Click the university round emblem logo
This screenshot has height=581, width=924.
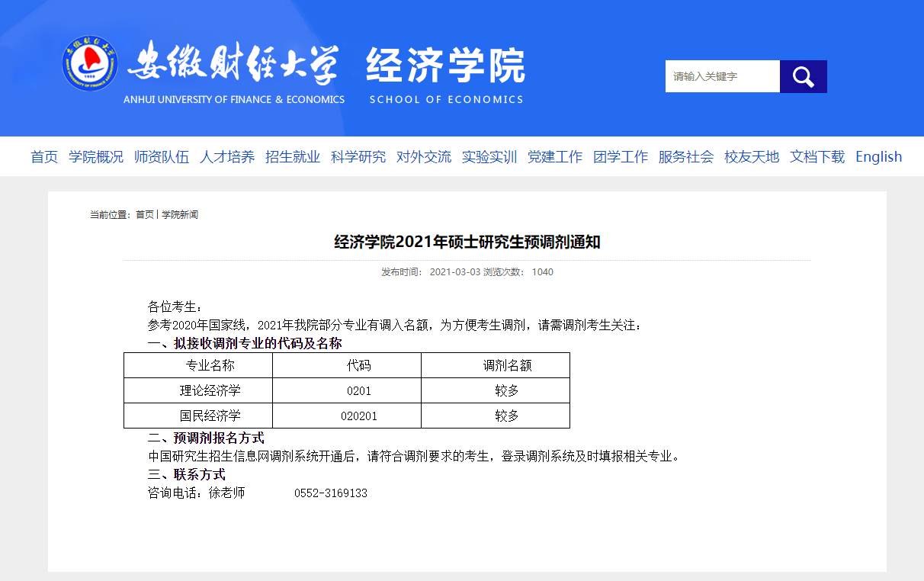coord(90,63)
